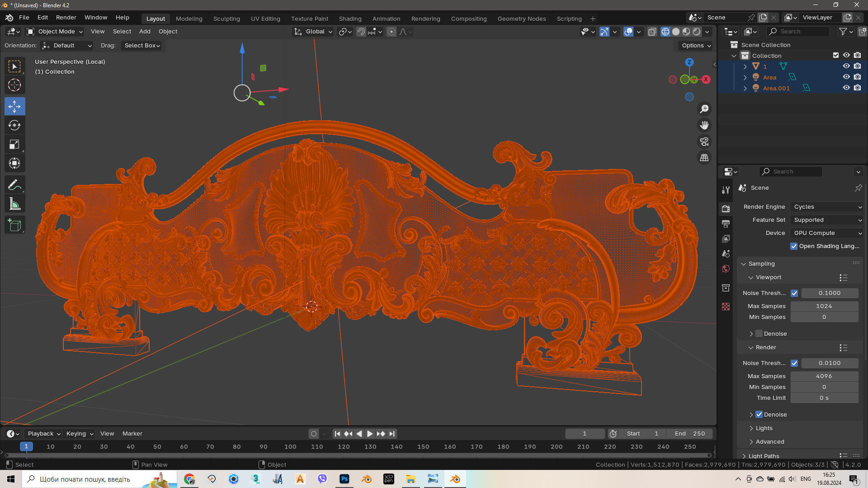Open the Output properties tab

726,224
